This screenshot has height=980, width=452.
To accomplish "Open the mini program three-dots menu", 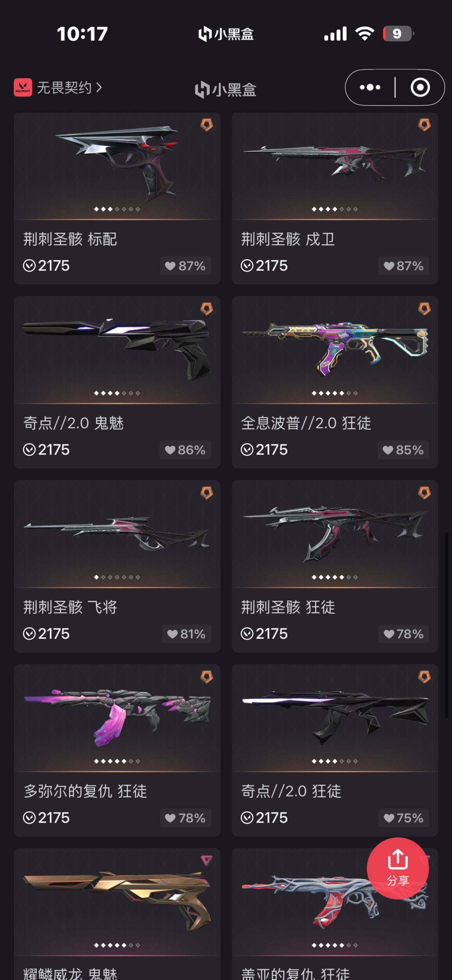I will tap(370, 87).
